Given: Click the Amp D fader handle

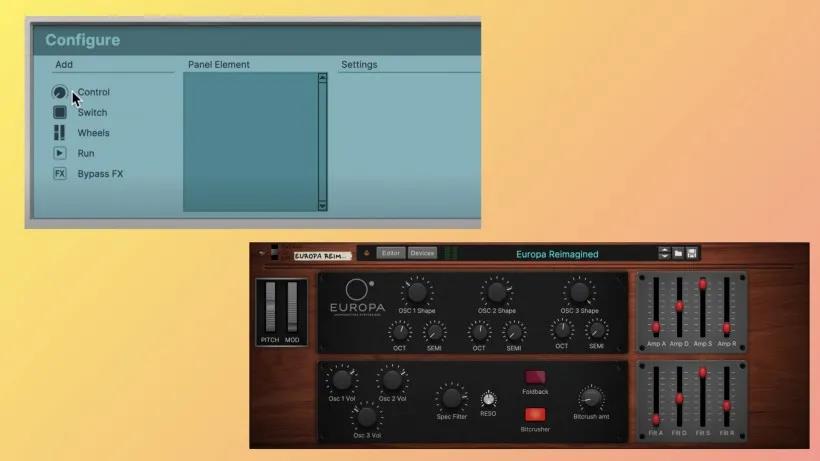Looking at the screenshot, I should coord(679,306).
